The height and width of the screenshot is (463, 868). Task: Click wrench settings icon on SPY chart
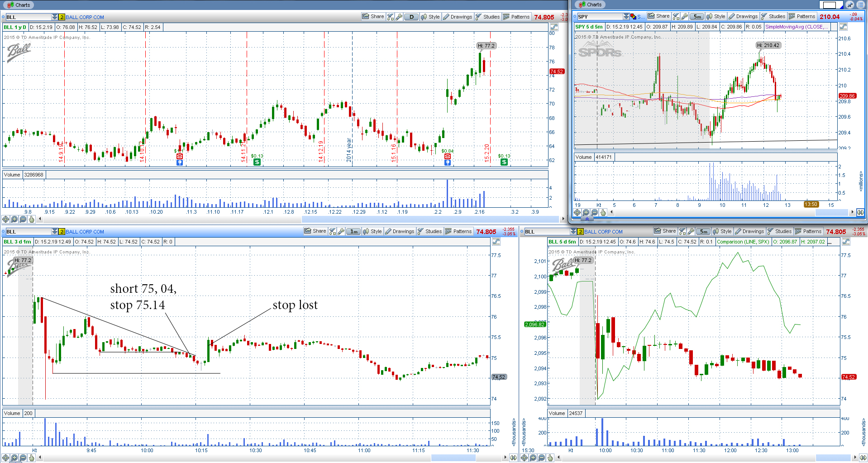tap(685, 16)
